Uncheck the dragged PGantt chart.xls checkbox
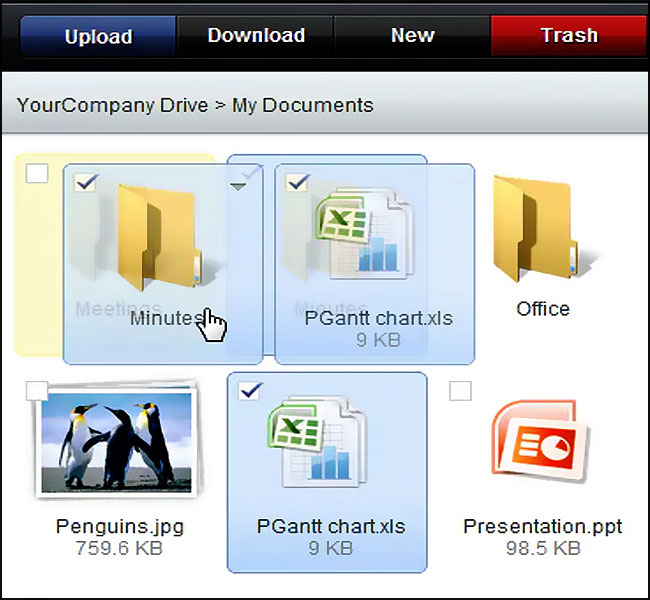650x600 pixels. (298, 182)
